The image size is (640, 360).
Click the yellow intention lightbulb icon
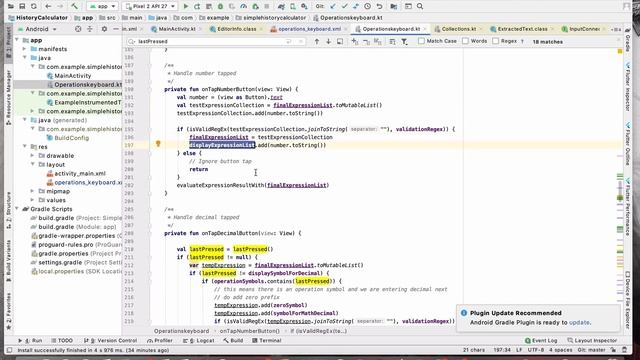[158, 144]
